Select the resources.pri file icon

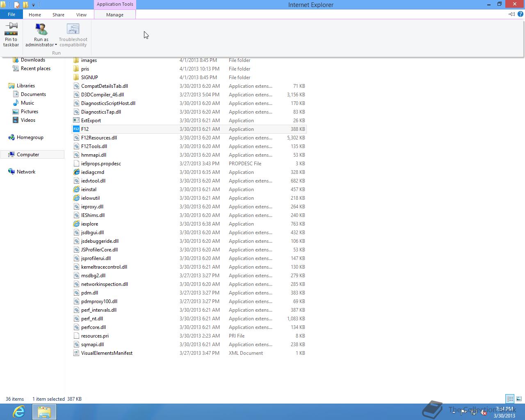pos(76,336)
